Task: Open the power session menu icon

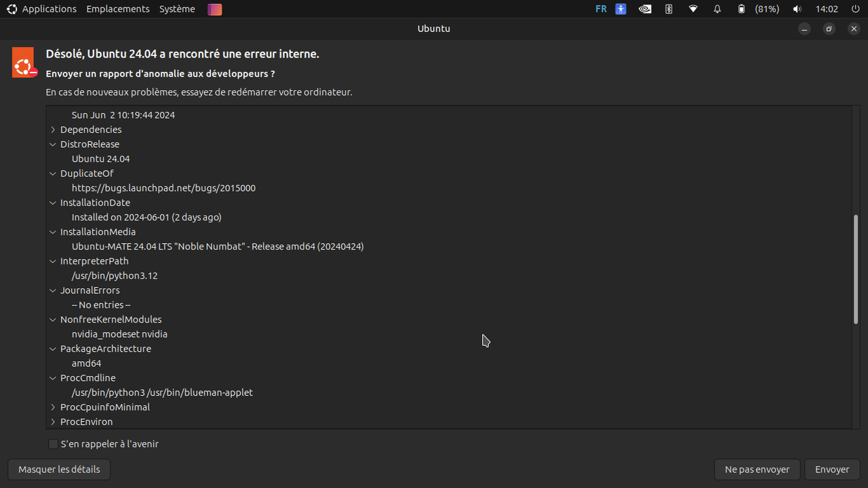Action: [x=855, y=9]
